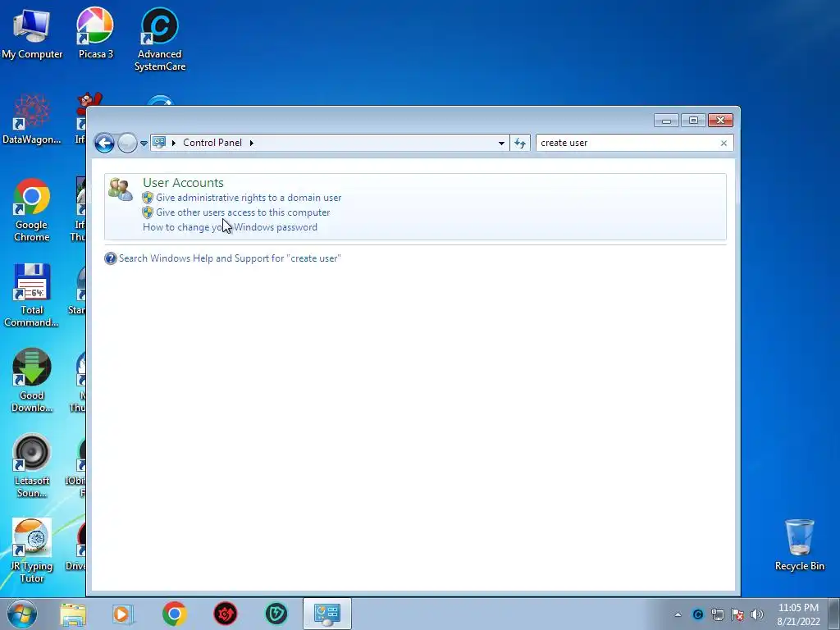Viewport: 840px width, 630px height.
Task: Open the User Accounts heading link
Action: 183,183
